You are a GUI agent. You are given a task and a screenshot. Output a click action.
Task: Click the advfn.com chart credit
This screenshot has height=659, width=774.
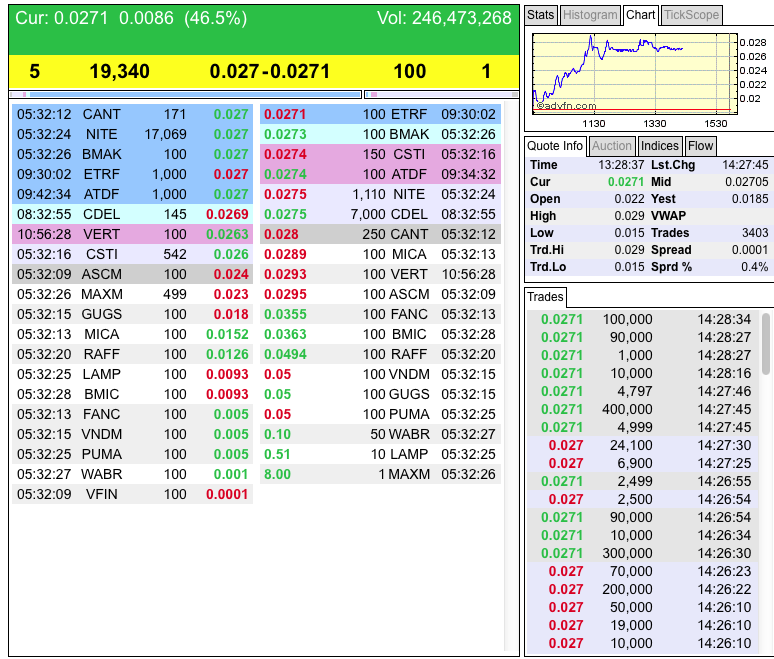coord(566,106)
